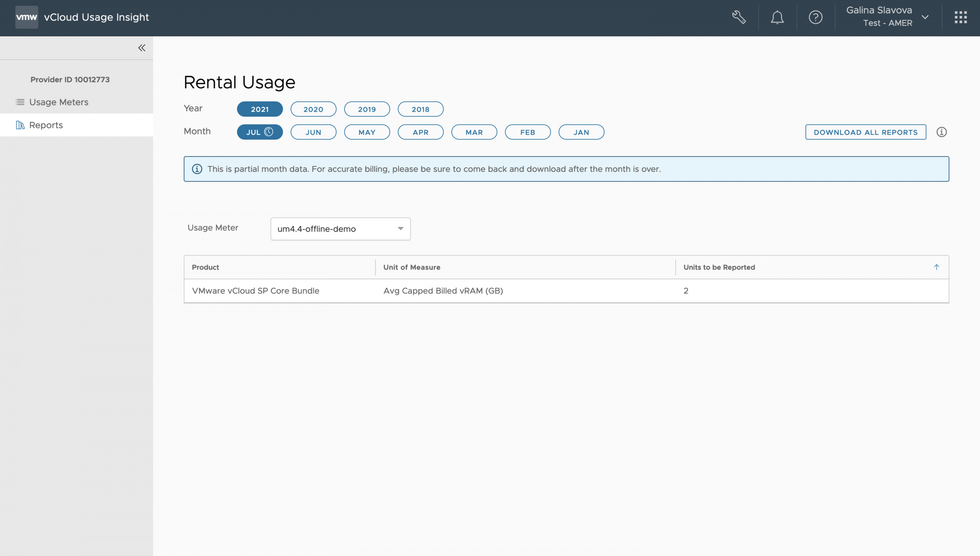Open the help question mark icon

click(815, 17)
